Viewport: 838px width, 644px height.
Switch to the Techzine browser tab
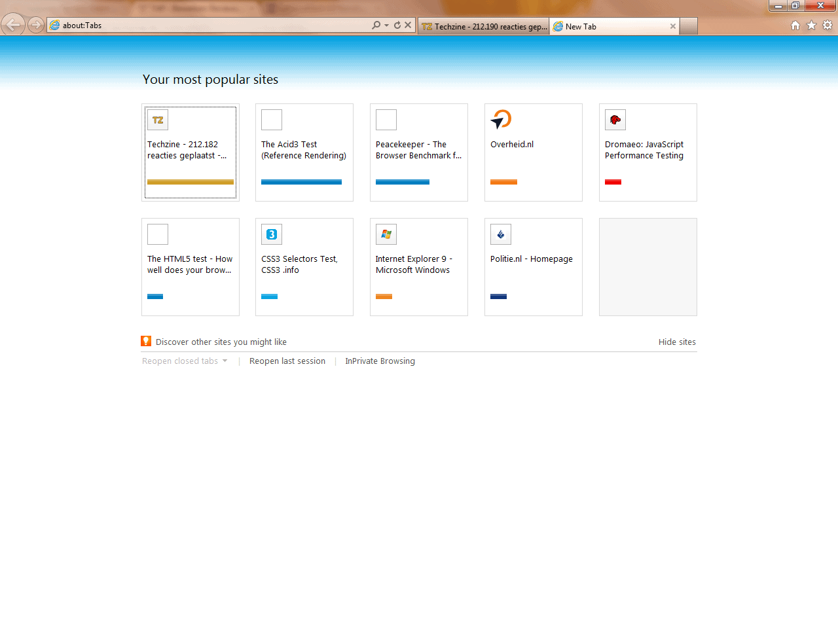[x=483, y=26]
